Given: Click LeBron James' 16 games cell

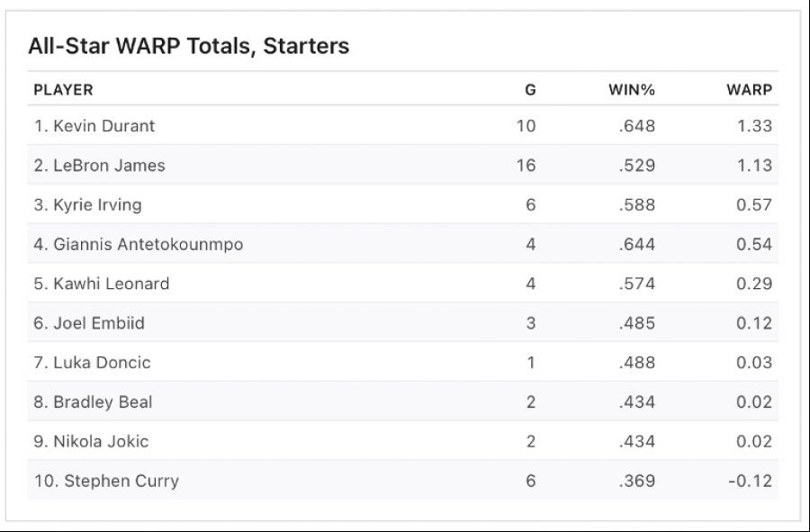Looking at the screenshot, I should coord(526,166).
